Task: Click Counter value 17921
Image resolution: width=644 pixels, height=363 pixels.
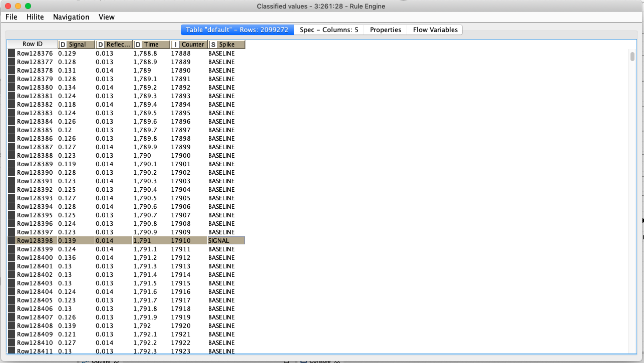Action: coord(180,334)
